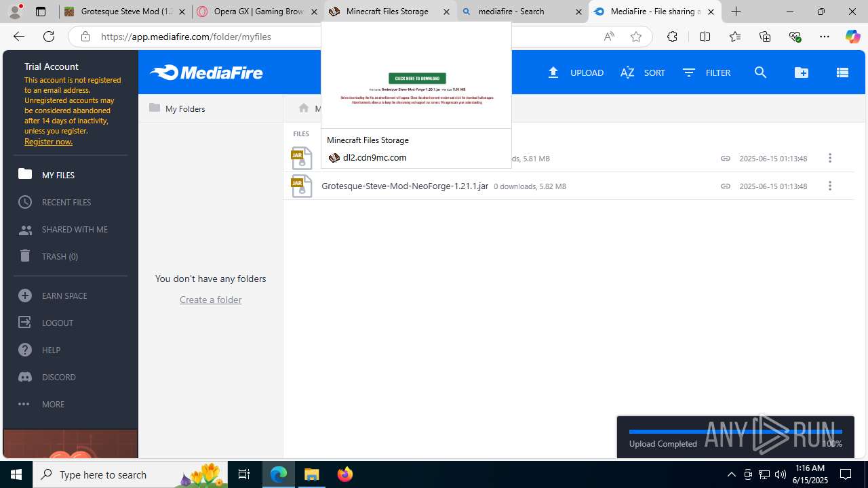The height and width of the screenshot is (488, 868).
Task: Close the mediafire - Search tab
Action: (578, 12)
